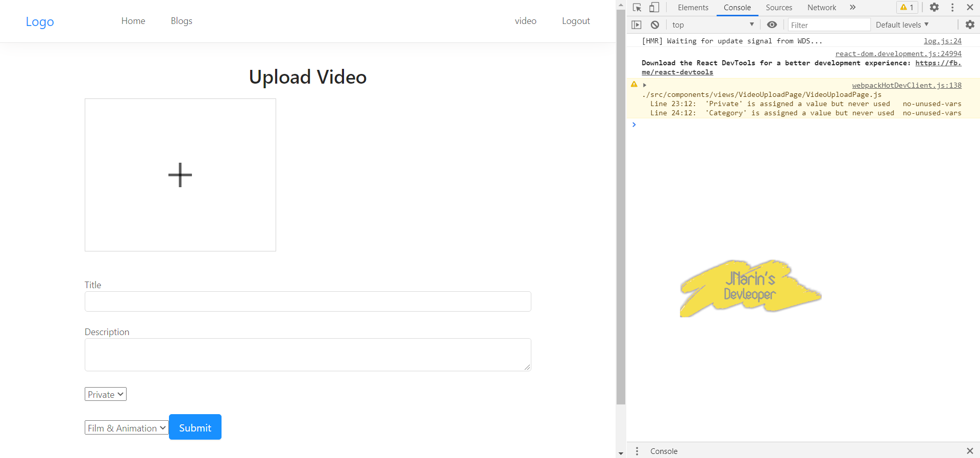This screenshot has height=458, width=980.
Task: Click the yellow warning icon in console
Action: pos(634,84)
